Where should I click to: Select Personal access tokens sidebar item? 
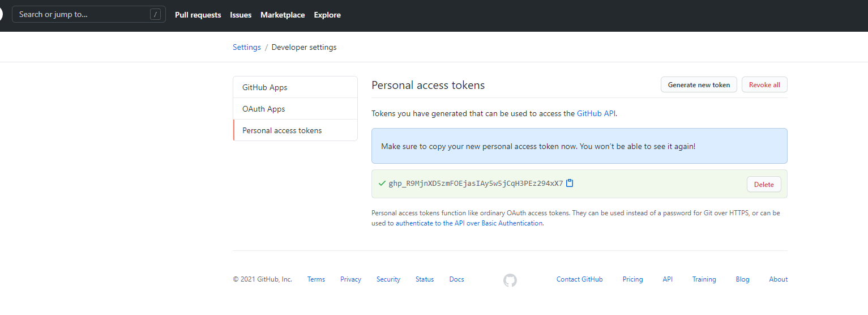282,130
